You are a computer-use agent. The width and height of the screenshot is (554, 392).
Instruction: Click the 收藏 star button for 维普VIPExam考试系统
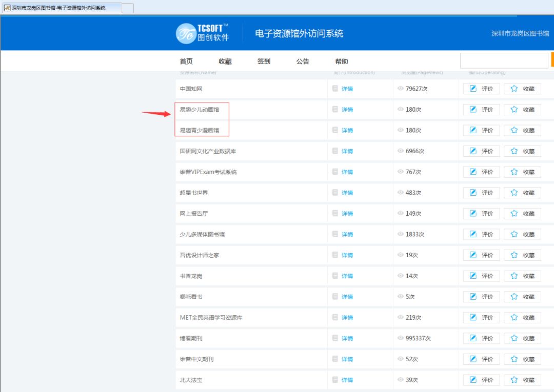point(522,172)
